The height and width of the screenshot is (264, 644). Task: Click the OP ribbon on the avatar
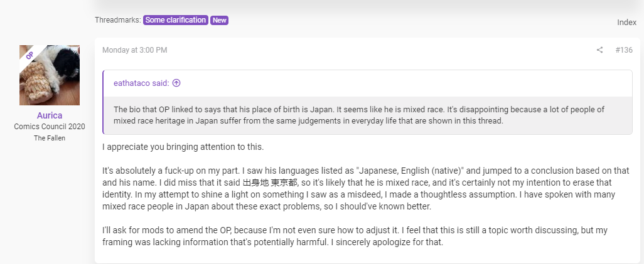click(x=30, y=55)
